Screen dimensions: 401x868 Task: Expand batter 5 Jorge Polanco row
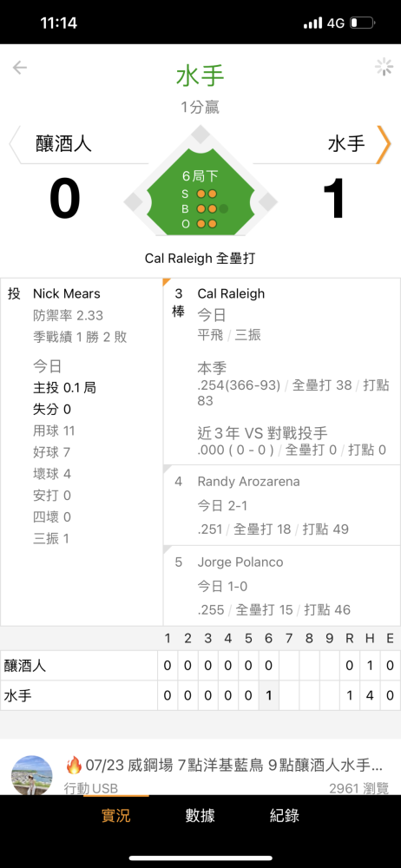tap(282, 586)
